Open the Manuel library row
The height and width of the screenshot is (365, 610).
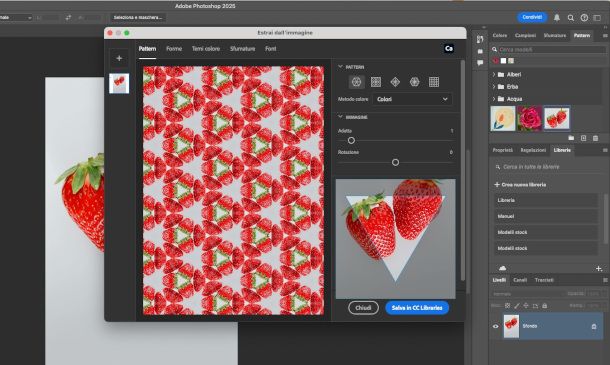pyautogui.click(x=546, y=216)
